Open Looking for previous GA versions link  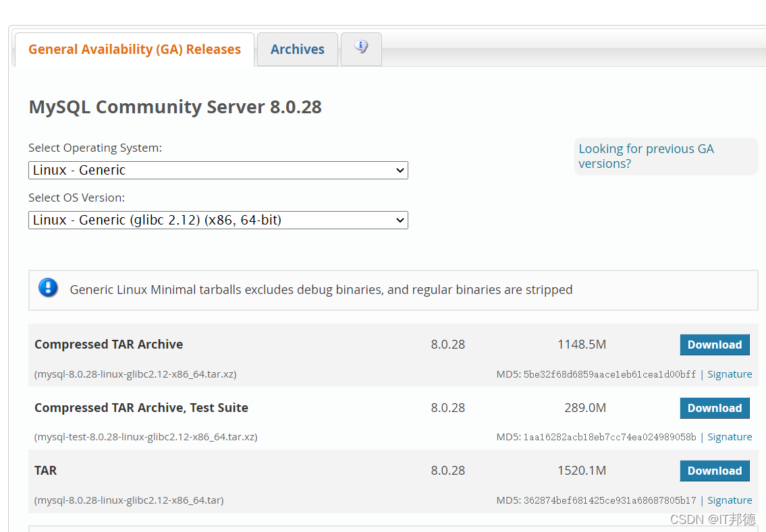tap(646, 156)
